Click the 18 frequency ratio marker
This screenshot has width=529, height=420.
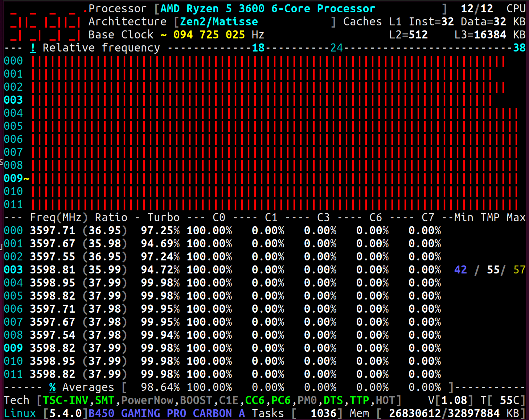click(x=258, y=48)
